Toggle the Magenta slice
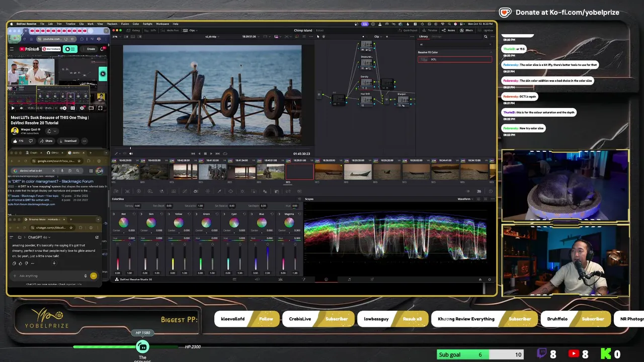 click(279, 214)
